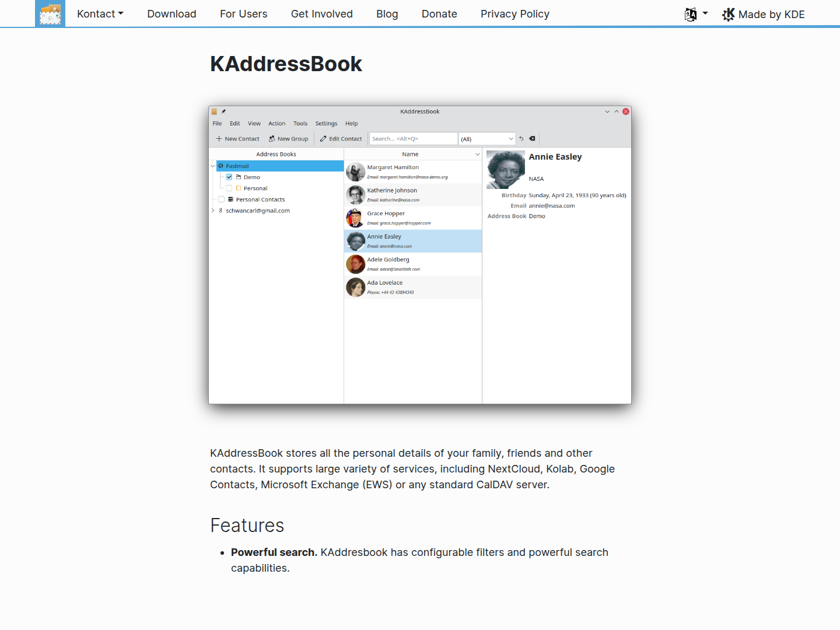Open the Action menu in KAddressBook

coord(277,124)
